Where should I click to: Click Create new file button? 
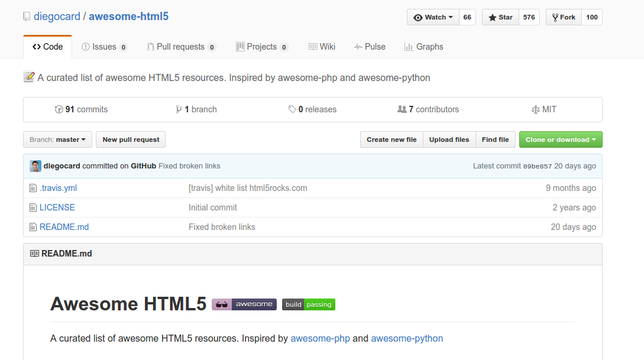pyautogui.click(x=391, y=140)
